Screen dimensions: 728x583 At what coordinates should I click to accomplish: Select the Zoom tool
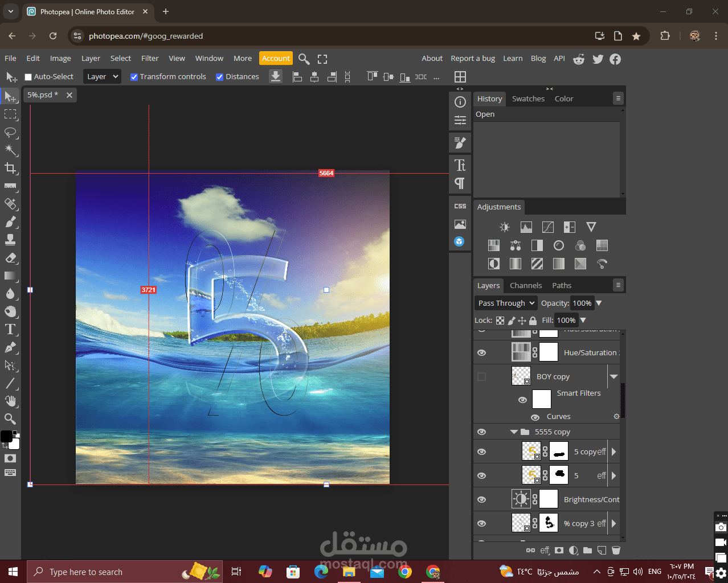(x=10, y=419)
